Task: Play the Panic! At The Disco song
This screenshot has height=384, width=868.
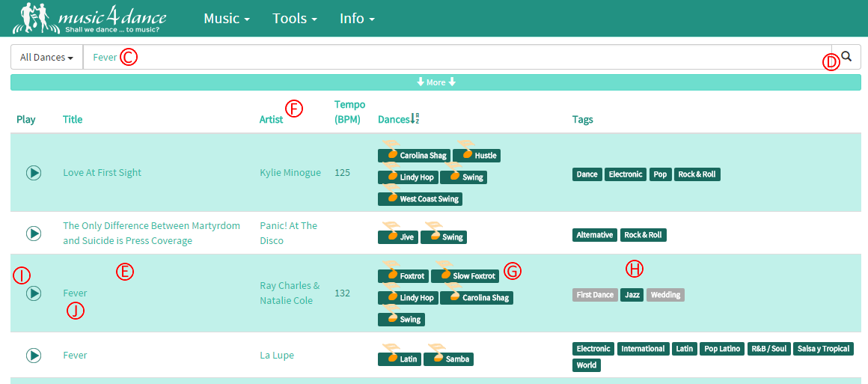Action: (x=34, y=234)
